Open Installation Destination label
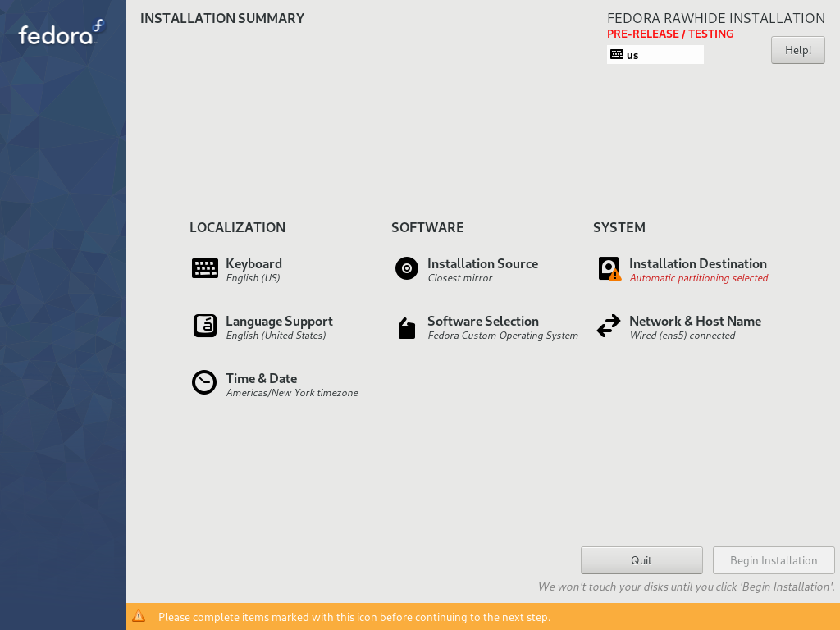 (x=697, y=263)
